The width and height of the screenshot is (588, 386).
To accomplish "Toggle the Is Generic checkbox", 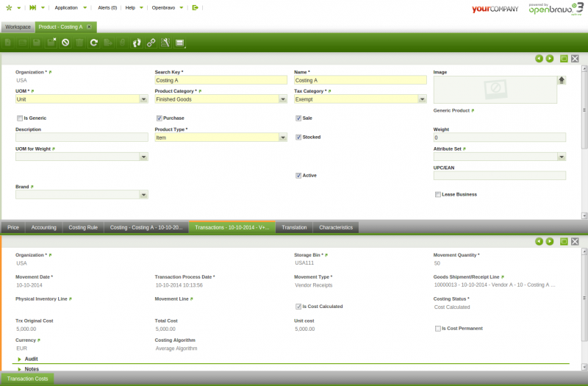I will point(20,118).
